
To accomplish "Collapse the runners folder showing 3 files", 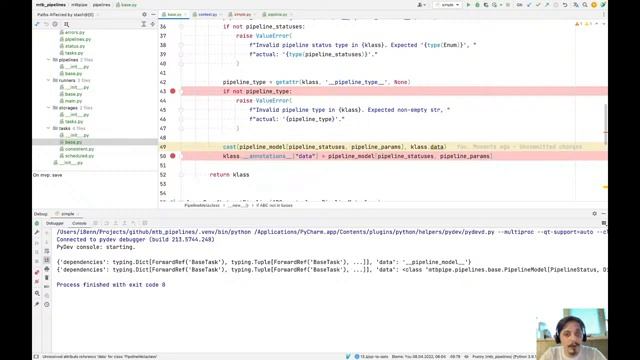I will tap(49, 80).
